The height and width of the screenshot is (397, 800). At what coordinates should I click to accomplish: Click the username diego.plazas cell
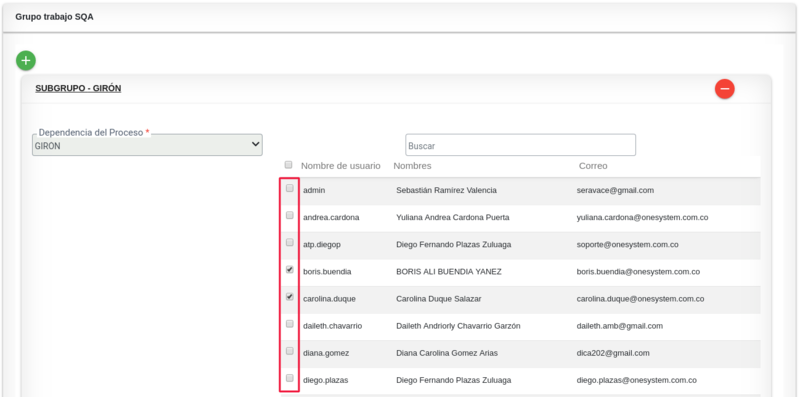click(326, 380)
